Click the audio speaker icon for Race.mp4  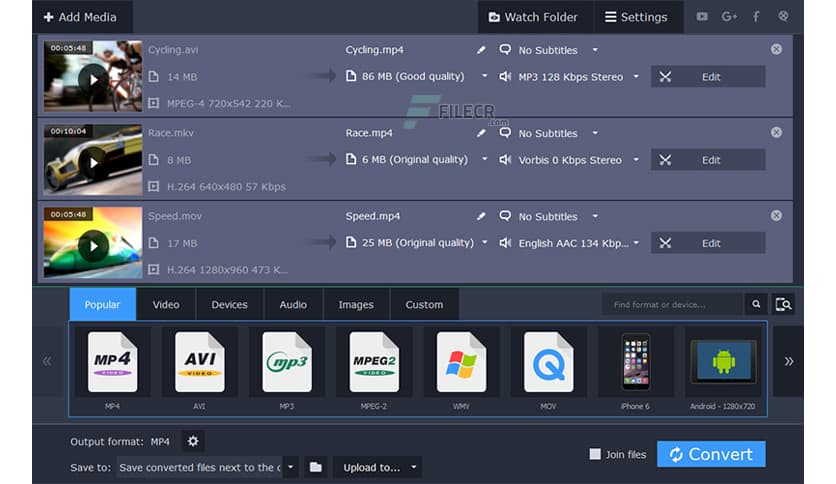click(505, 159)
